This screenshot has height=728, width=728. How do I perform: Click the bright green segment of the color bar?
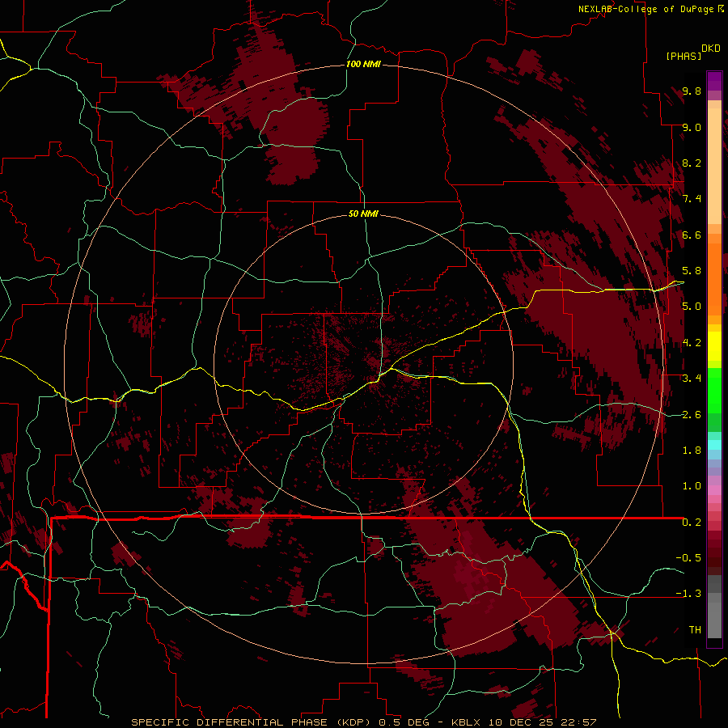pyautogui.click(x=714, y=390)
